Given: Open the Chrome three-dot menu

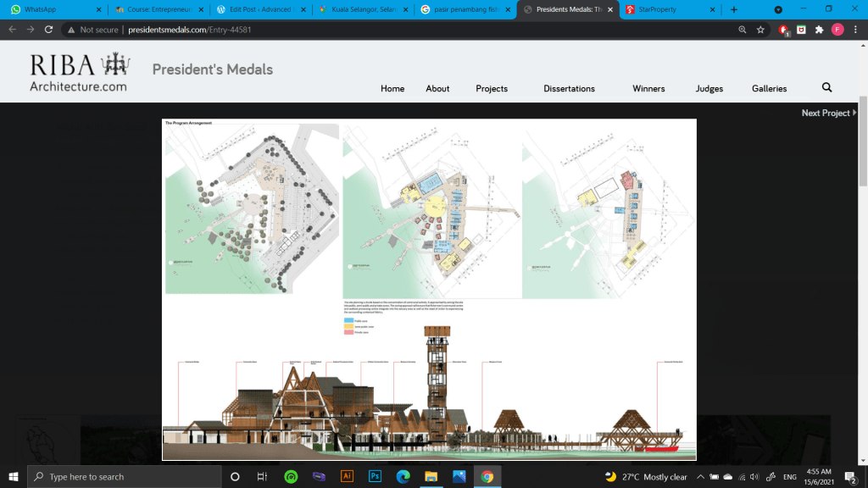Looking at the screenshot, I should click(856, 29).
